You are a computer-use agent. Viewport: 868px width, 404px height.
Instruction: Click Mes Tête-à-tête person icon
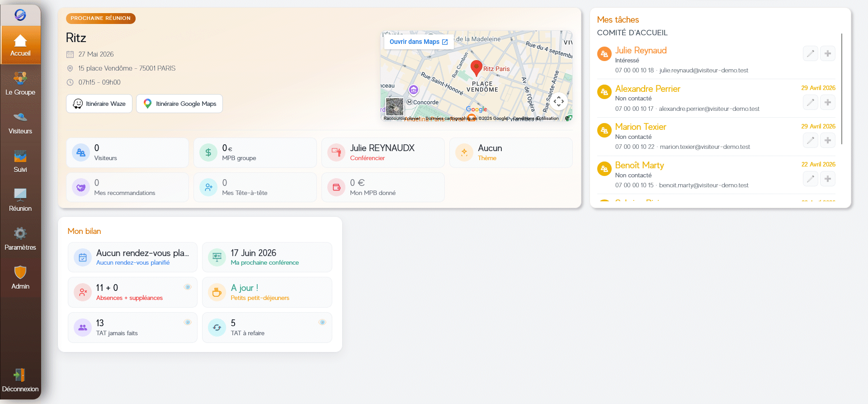pos(208,187)
